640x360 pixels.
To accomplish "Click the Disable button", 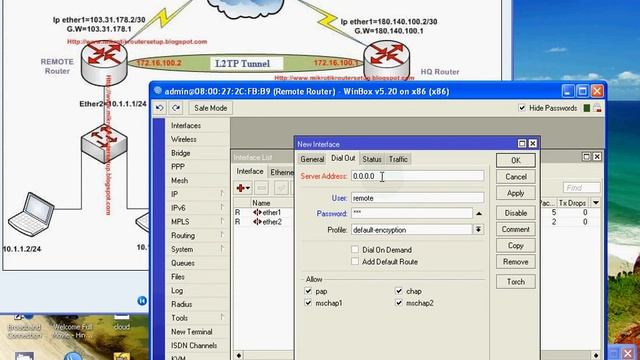I will (516, 213).
